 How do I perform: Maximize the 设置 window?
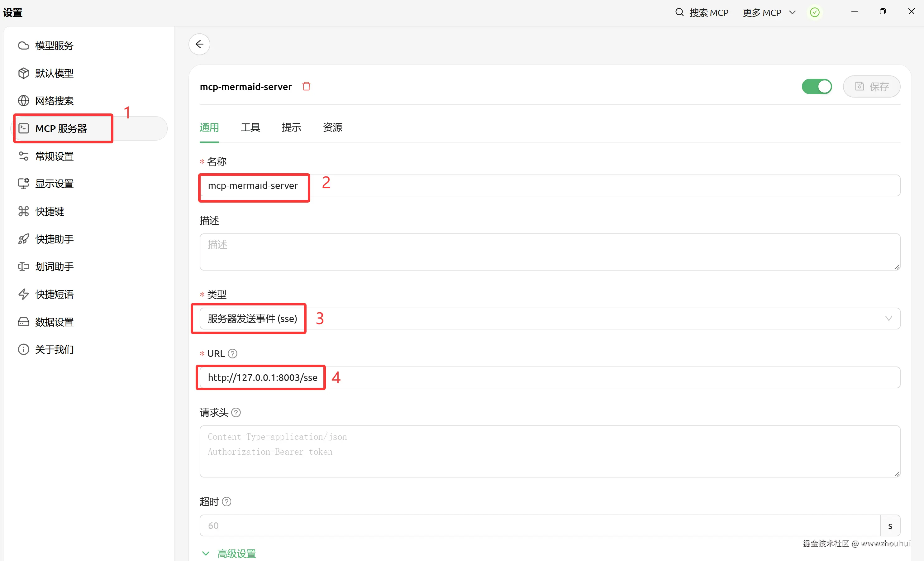[883, 12]
